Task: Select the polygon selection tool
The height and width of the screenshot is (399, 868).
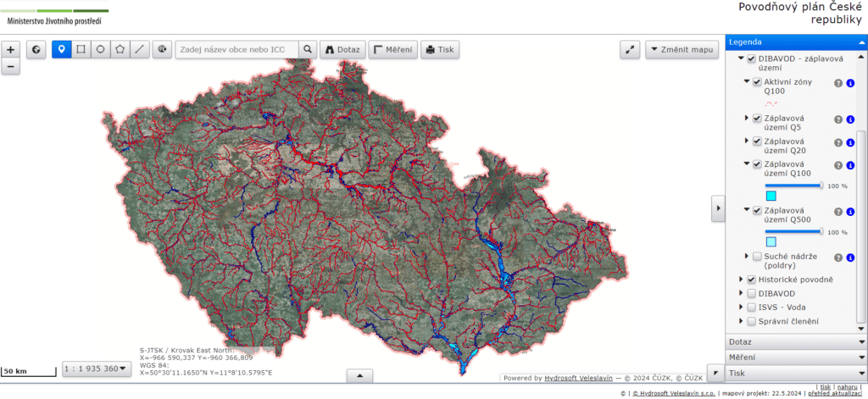Action: (x=120, y=50)
